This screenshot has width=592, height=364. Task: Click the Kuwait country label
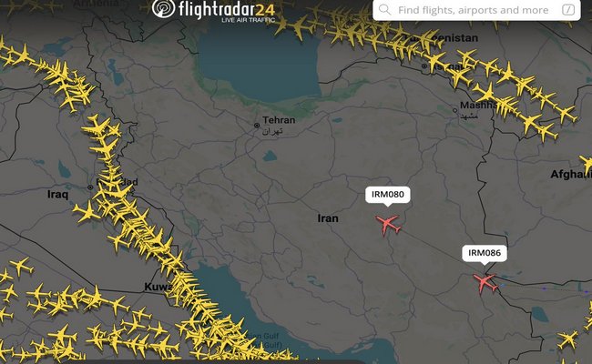click(x=158, y=287)
